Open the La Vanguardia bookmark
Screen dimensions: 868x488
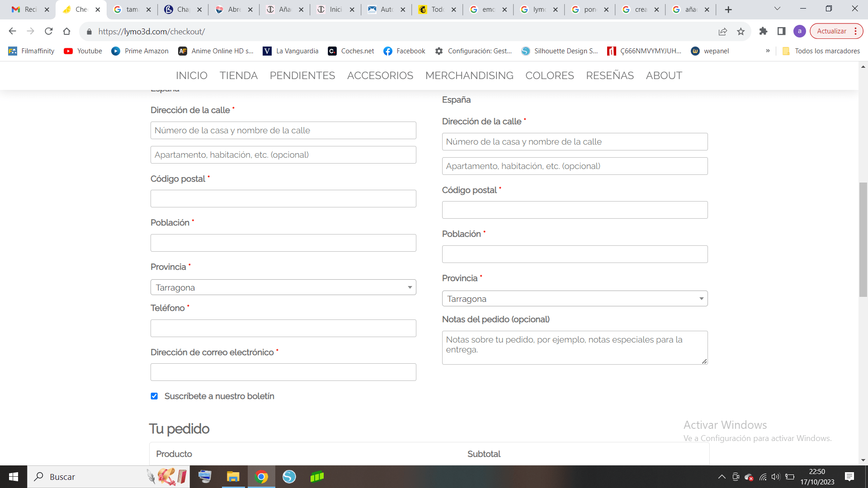(x=291, y=51)
